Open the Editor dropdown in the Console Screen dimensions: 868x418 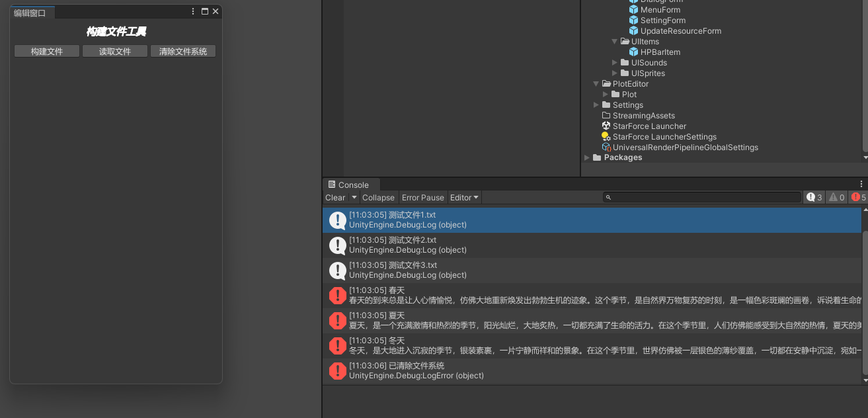click(x=464, y=197)
